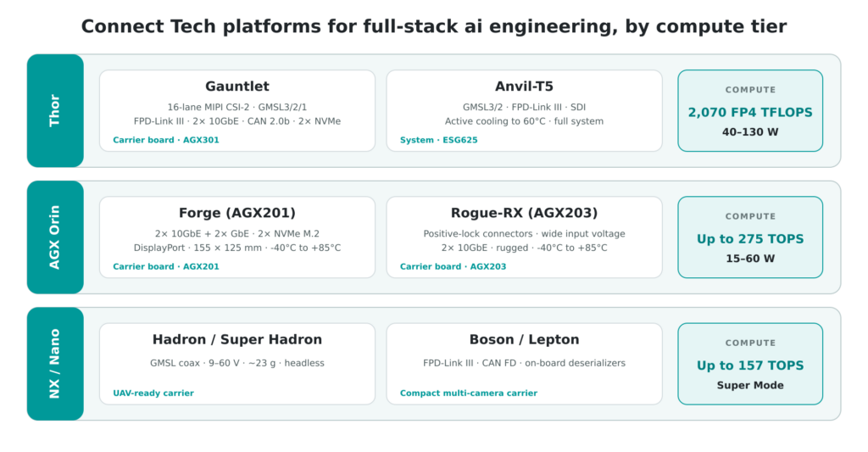Image resolution: width=868 pixels, height=452 pixels.
Task: Click the 'Up to 275 TOPS' compute value
Action: coord(750,239)
